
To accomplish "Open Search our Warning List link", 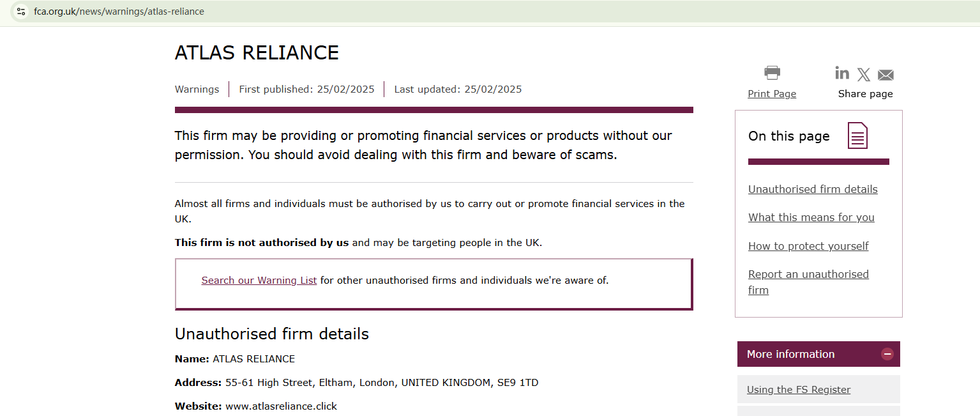I will 259,281.
